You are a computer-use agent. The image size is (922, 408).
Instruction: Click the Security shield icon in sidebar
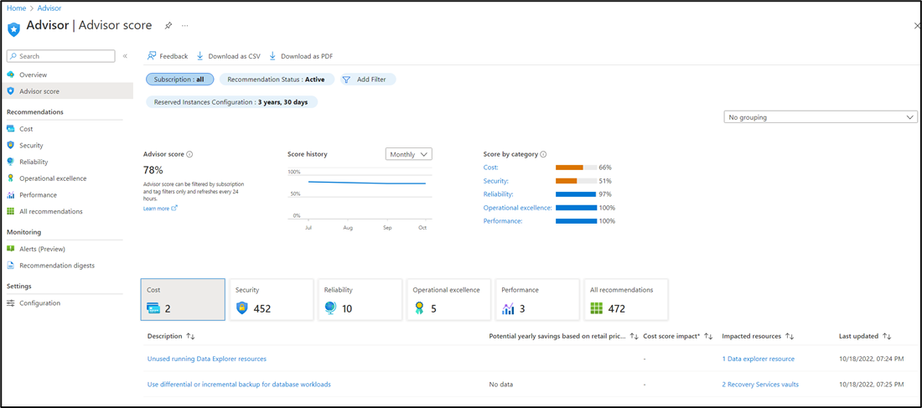(11, 145)
